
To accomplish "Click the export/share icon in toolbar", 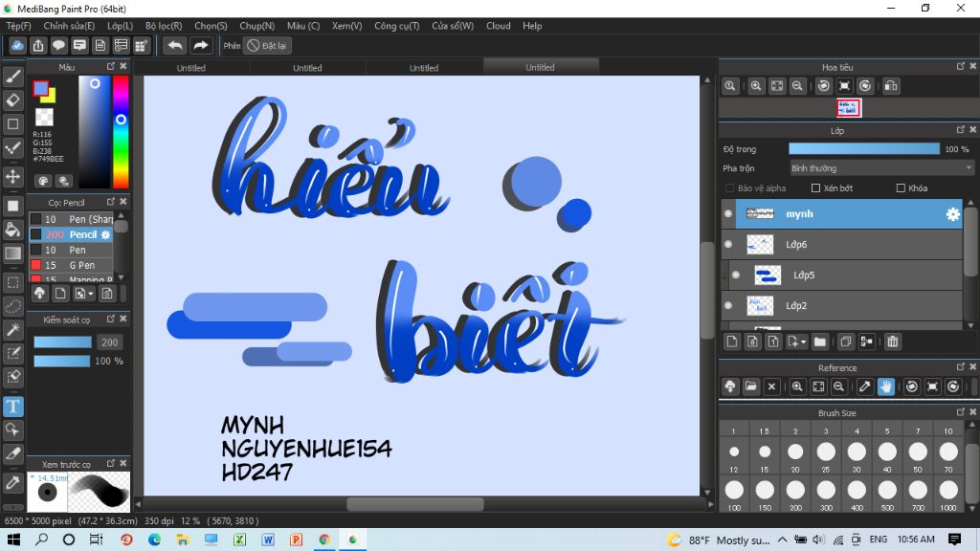I will [38, 46].
